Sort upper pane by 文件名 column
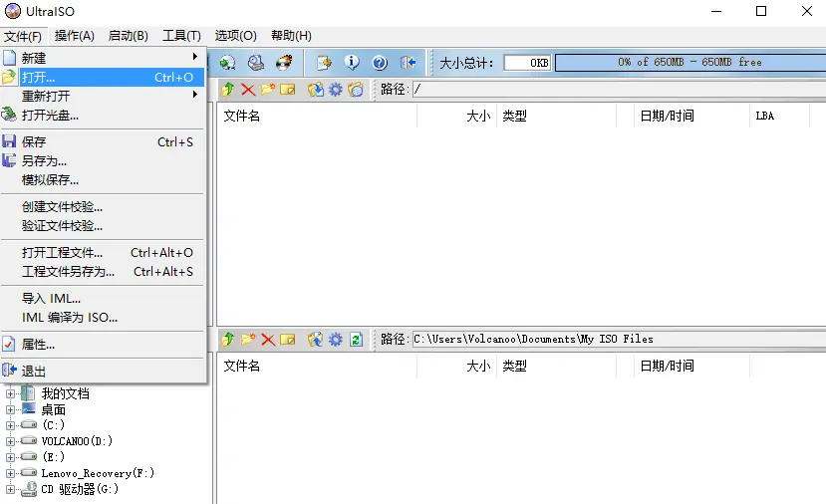 click(317, 116)
